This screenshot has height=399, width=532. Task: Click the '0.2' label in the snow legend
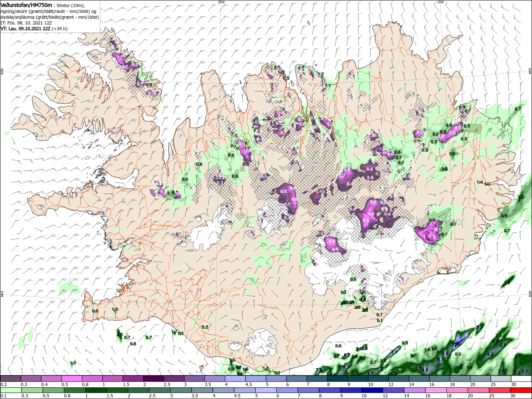pos(4,385)
